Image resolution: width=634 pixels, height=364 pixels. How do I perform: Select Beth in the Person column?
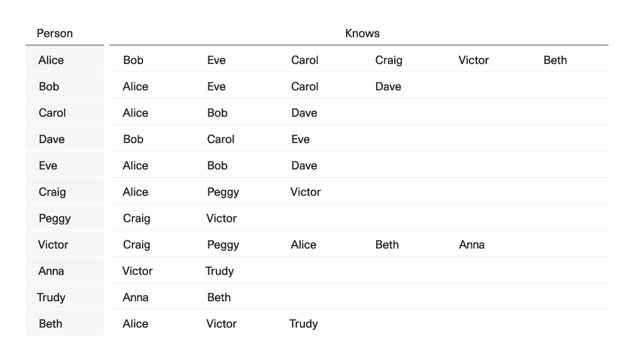click(x=51, y=324)
